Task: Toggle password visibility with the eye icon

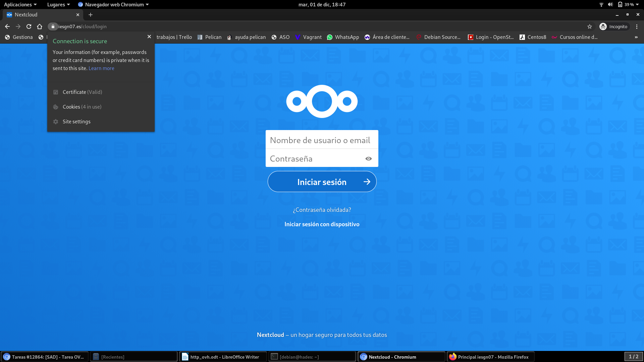Action: (368, 158)
